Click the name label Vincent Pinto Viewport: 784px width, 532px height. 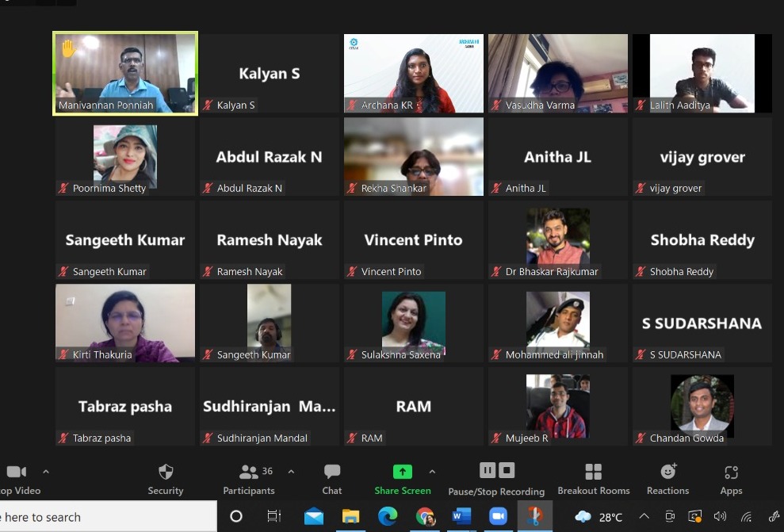(391, 271)
